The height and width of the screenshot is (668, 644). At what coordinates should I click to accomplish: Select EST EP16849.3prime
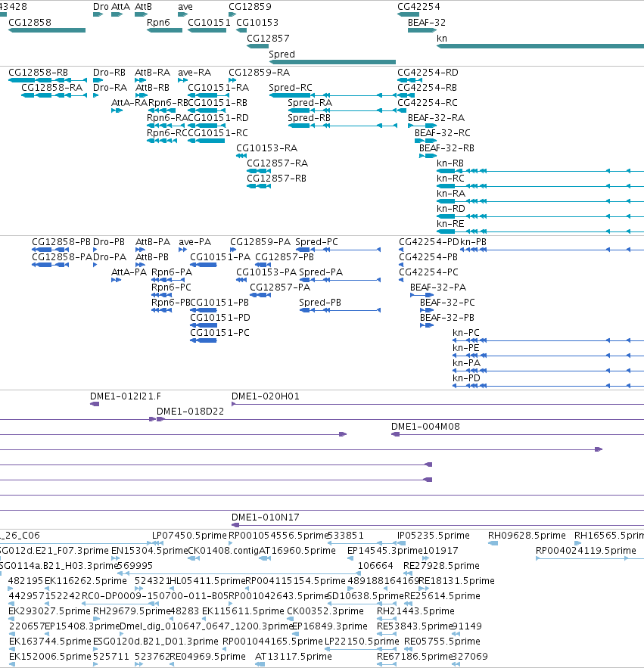coord(295,634)
